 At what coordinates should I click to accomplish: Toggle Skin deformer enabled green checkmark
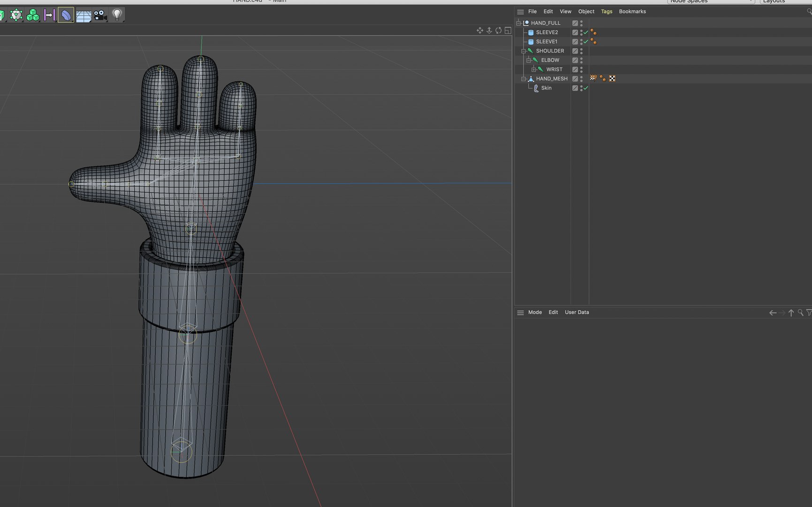coord(585,88)
